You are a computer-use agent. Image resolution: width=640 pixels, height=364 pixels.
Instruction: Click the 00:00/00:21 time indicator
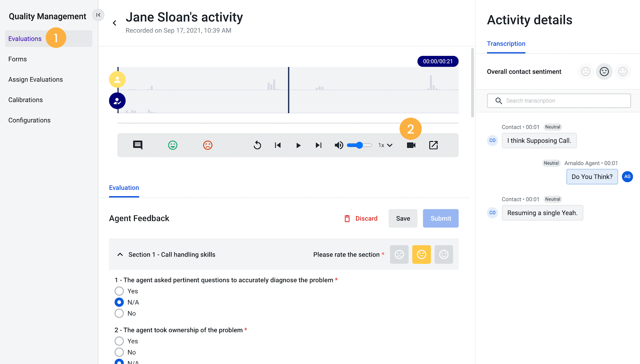[x=438, y=62]
